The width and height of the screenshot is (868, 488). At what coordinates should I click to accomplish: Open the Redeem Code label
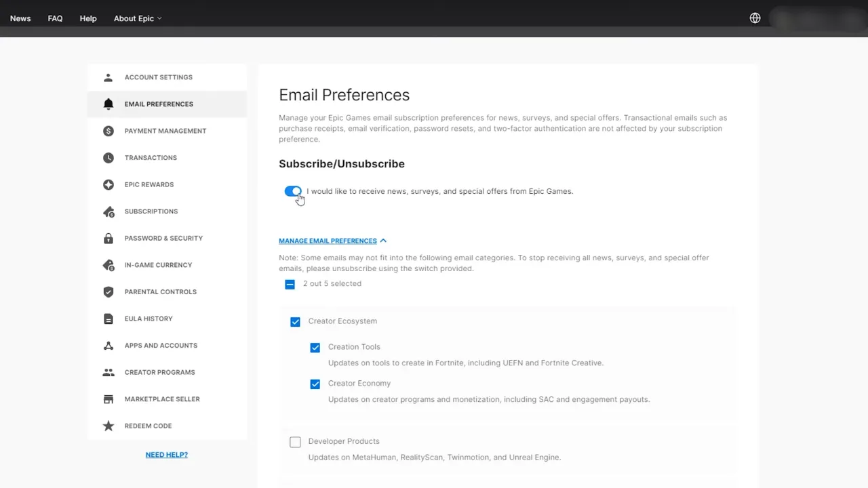(148, 426)
